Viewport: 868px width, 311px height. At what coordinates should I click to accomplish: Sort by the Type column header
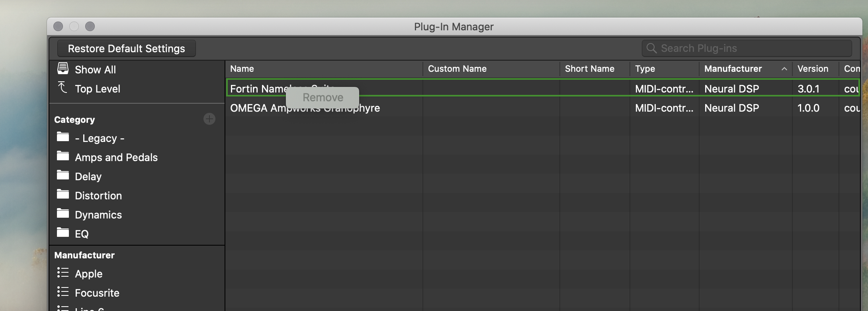point(645,69)
